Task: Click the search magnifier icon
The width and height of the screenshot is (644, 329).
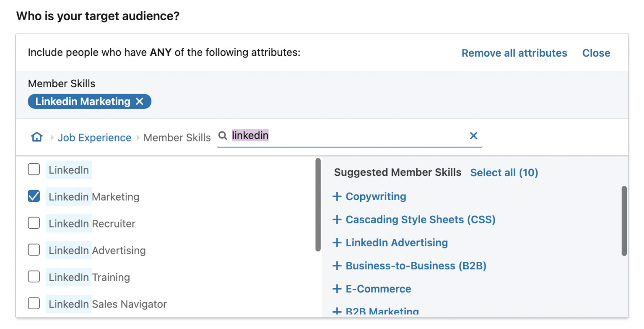Action: click(222, 135)
